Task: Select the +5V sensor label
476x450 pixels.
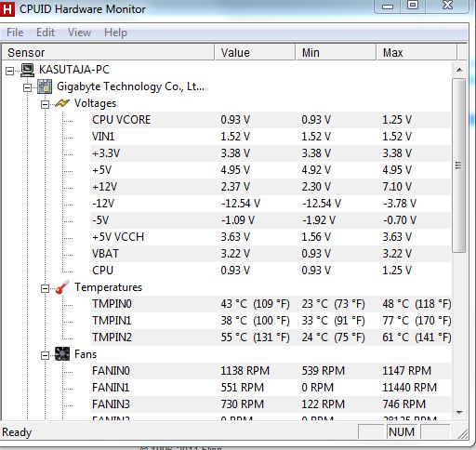Action: 102,170
